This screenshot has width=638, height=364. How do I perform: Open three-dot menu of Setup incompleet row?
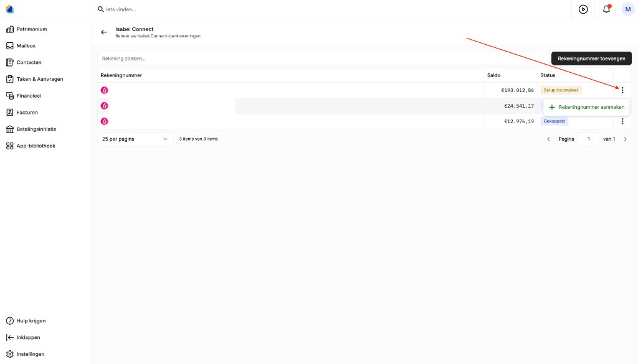point(622,90)
